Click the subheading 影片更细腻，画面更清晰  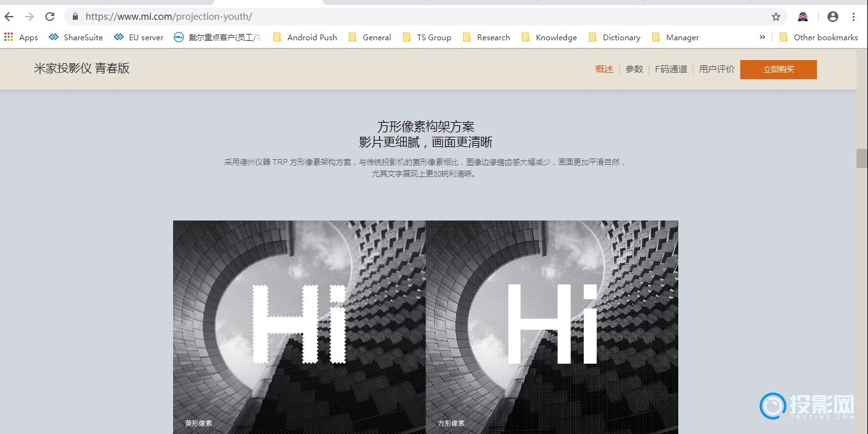coord(425,142)
